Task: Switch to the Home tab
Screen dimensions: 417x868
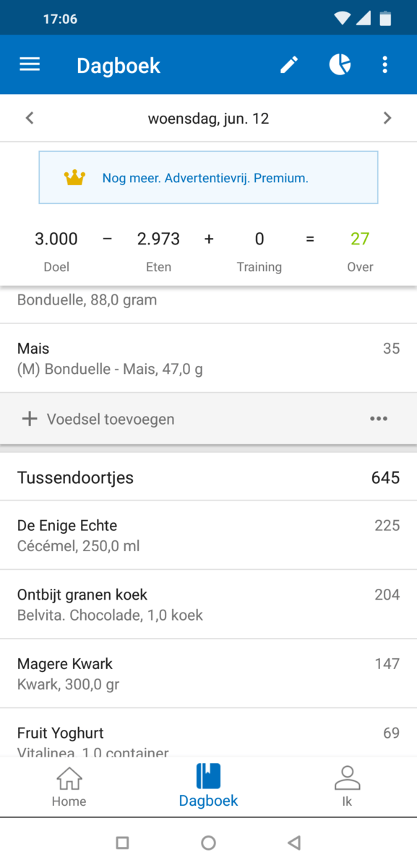Action: click(x=69, y=785)
